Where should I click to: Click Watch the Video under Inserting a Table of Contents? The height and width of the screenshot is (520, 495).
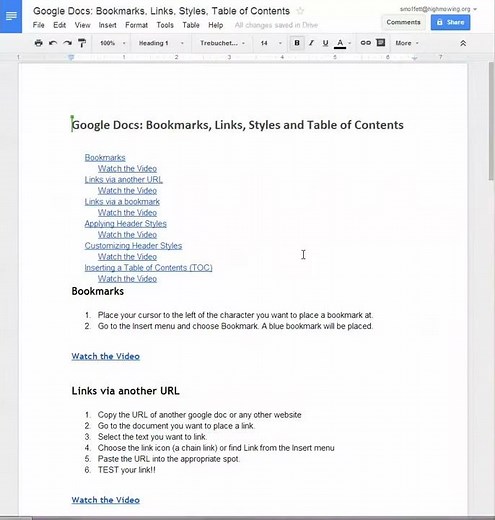pos(127,279)
